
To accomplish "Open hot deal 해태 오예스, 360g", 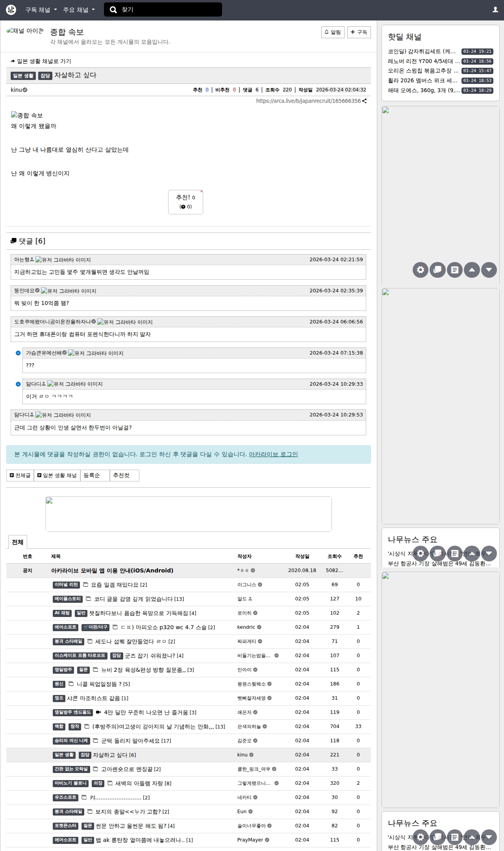I will 424,91.
